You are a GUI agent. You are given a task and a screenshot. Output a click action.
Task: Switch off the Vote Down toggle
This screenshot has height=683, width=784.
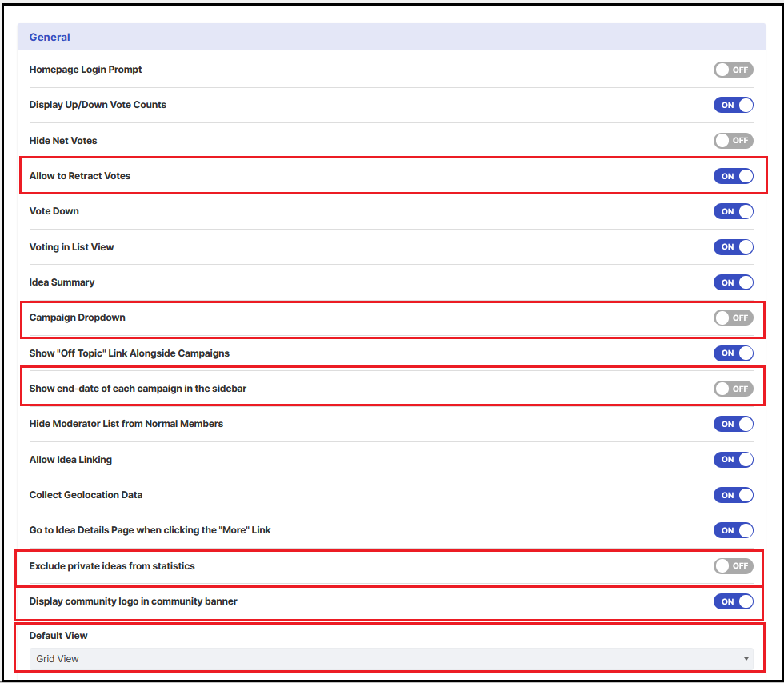[x=733, y=211]
